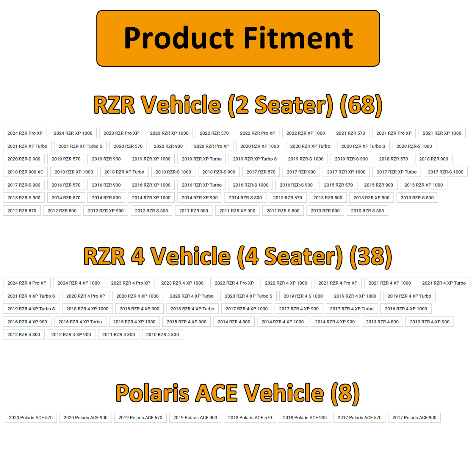Choose the 2018 Polaris ACE 900 tag
Screen dimensions: 476x476
coord(305,418)
